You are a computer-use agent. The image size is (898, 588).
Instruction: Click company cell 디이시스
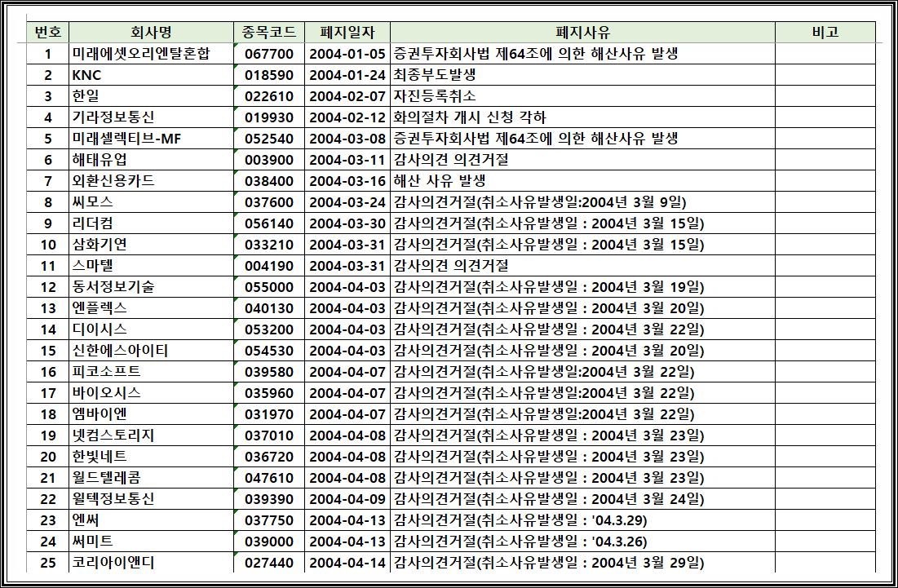click(x=151, y=329)
